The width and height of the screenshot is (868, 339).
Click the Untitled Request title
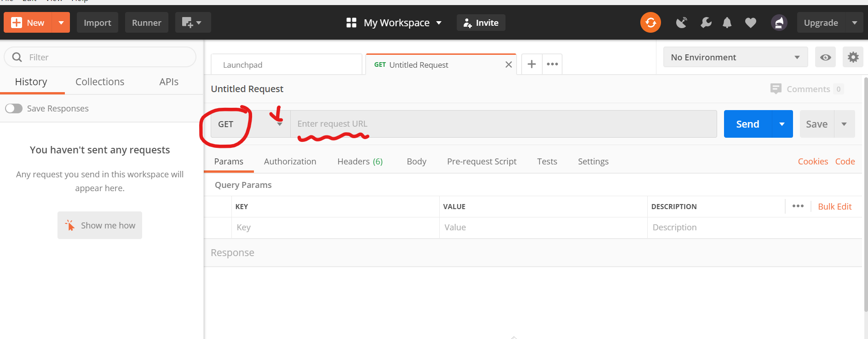(247, 89)
